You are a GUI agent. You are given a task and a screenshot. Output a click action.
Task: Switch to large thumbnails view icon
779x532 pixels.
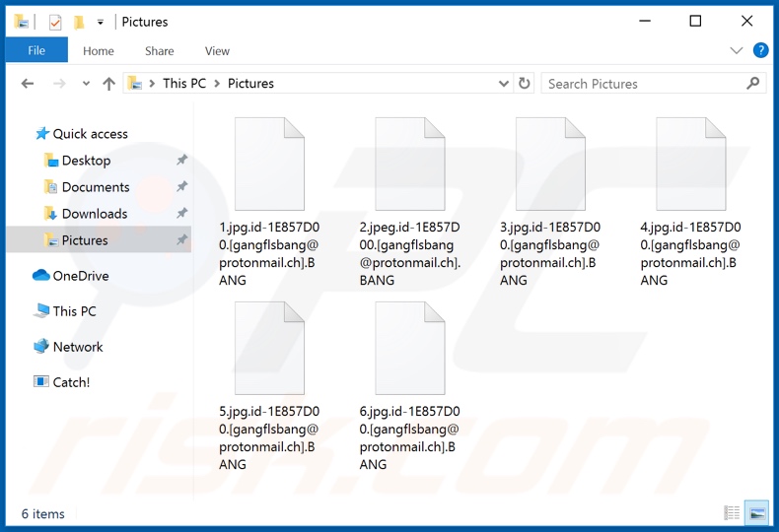click(756, 513)
